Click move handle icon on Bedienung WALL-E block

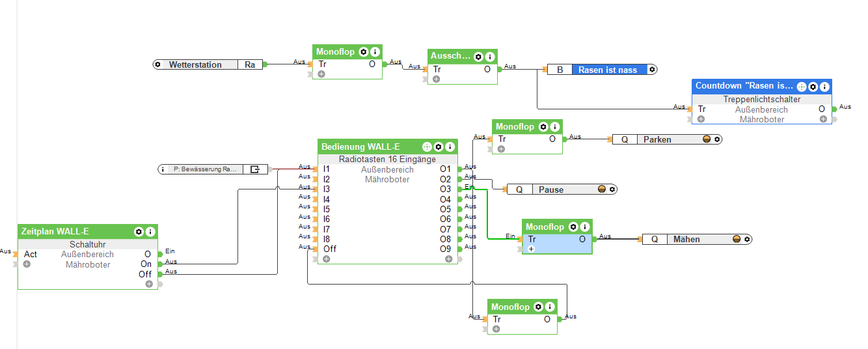pyautogui.click(x=427, y=147)
